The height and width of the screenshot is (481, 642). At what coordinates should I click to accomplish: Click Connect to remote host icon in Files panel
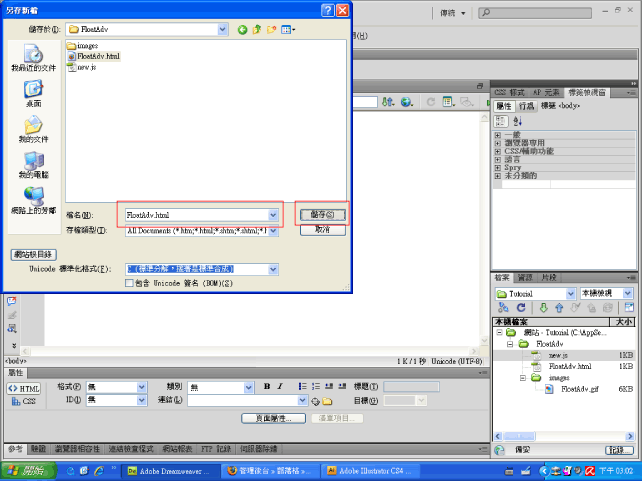[503, 307]
